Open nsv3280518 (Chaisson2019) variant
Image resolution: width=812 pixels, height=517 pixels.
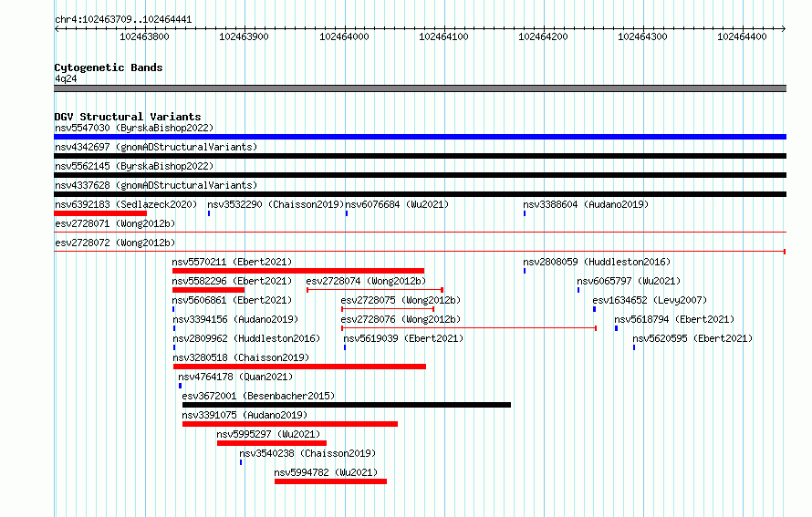coord(241,357)
